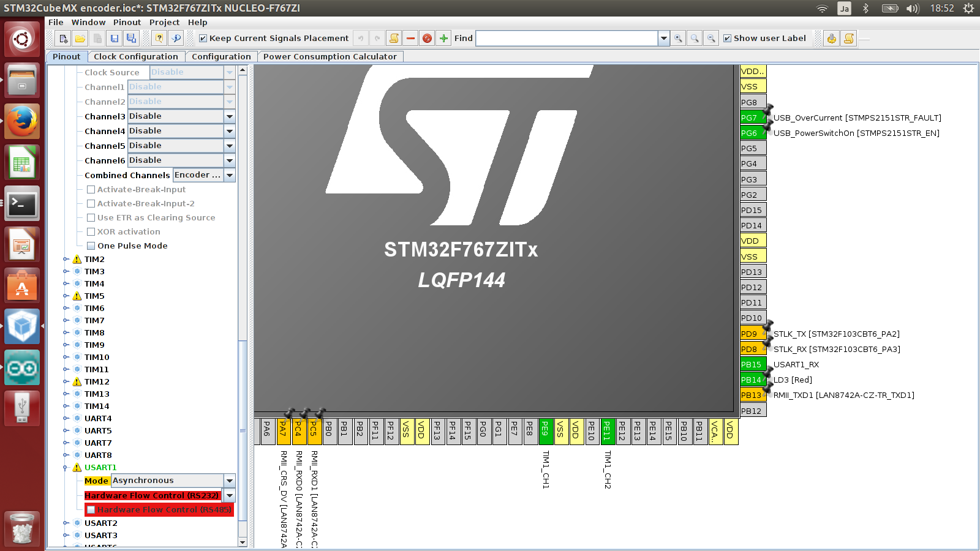Expand the TIM2 tree node
980x551 pixels.
[66, 260]
